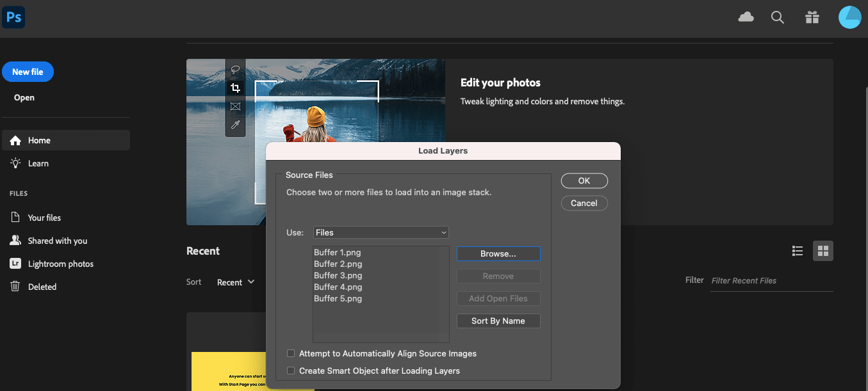The height and width of the screenshot is (391, 868).
Task: Open Lightroom photos from the sidebar
Action: 15,264
